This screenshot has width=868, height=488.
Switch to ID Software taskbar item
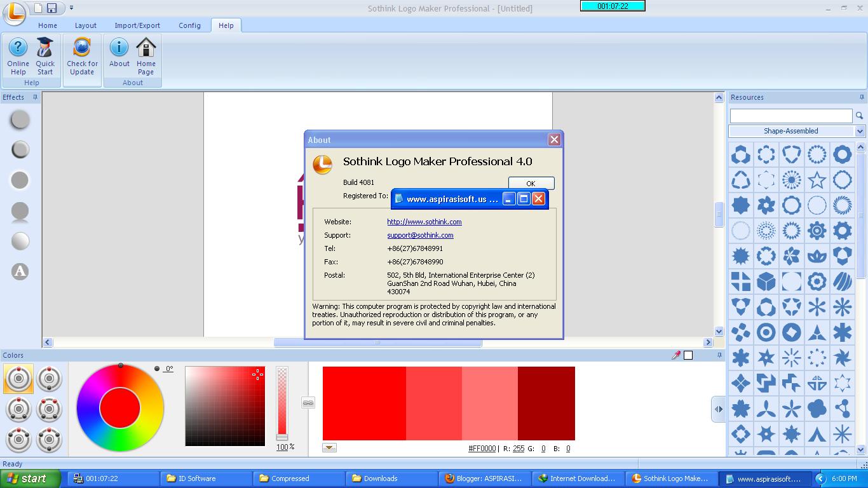207,478
